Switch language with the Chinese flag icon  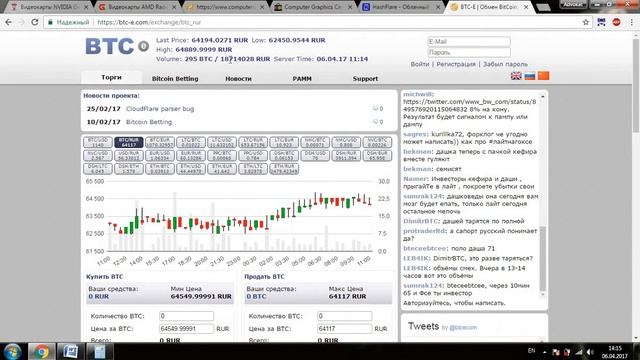click(543, 76)
